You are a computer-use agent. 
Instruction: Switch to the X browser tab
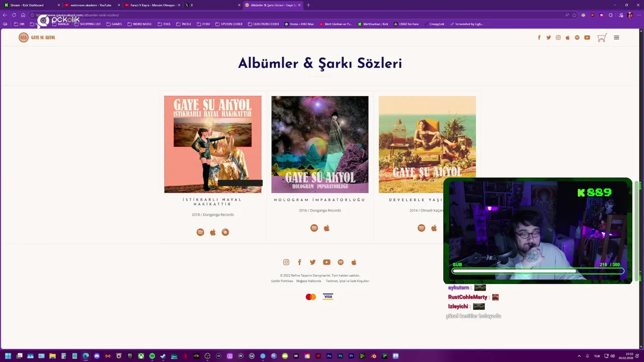point(212,5)
